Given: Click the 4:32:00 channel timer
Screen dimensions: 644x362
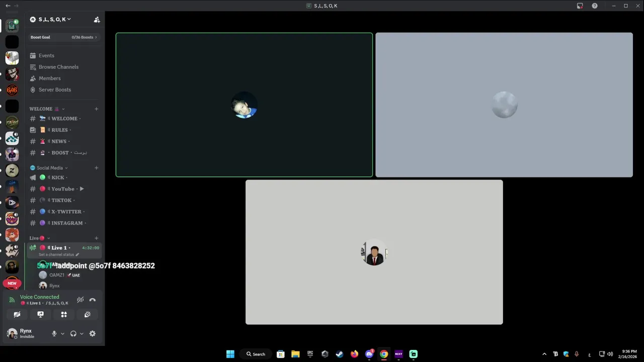Looking at the screenshot, I should (91, 248).
